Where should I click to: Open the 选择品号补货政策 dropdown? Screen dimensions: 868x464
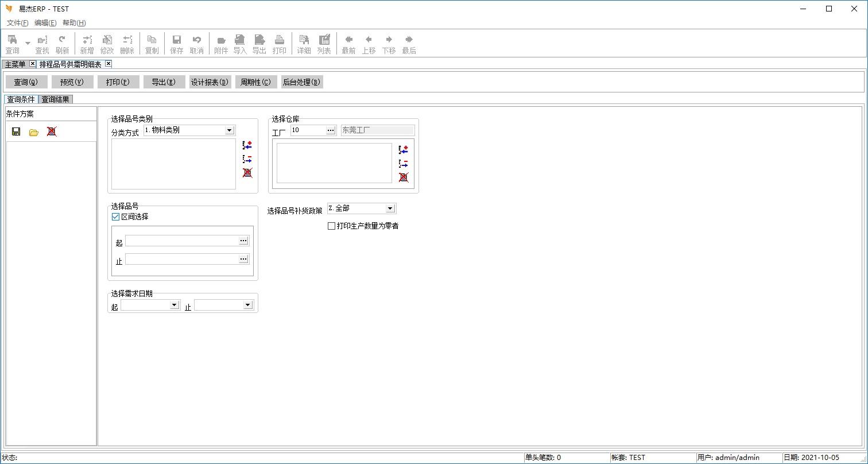[390, 208]
